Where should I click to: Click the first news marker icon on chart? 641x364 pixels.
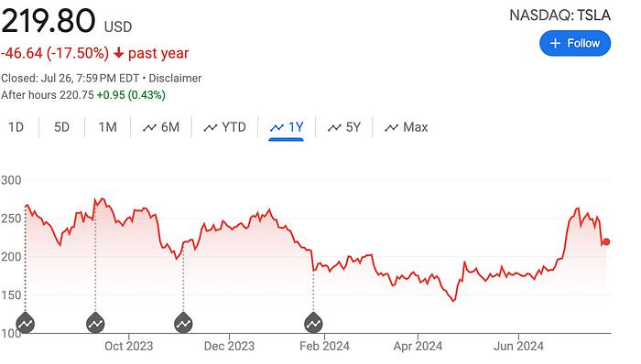tap(26, 323)
